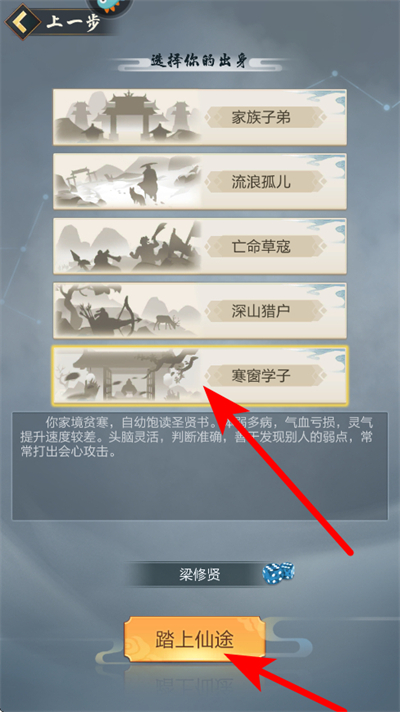Click the bandits with axes artwork
Viewport: 400px width, 712px height.
128,246
